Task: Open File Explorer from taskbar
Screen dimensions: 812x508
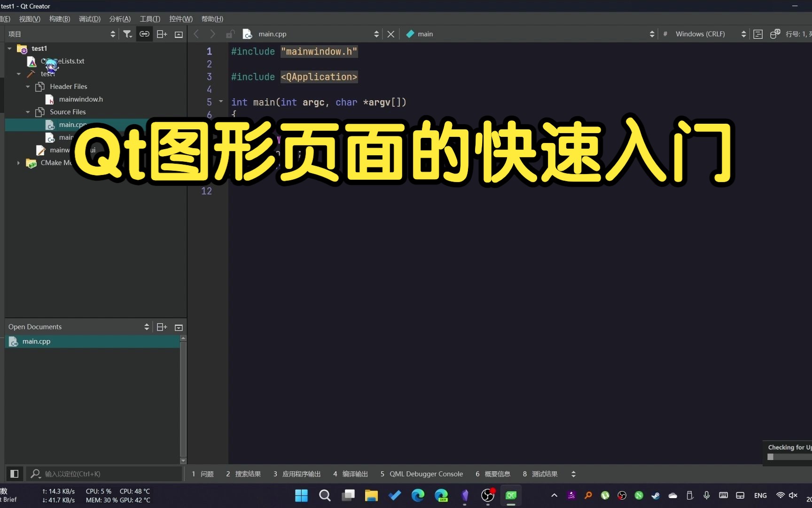Action: (x=371, y=495)
